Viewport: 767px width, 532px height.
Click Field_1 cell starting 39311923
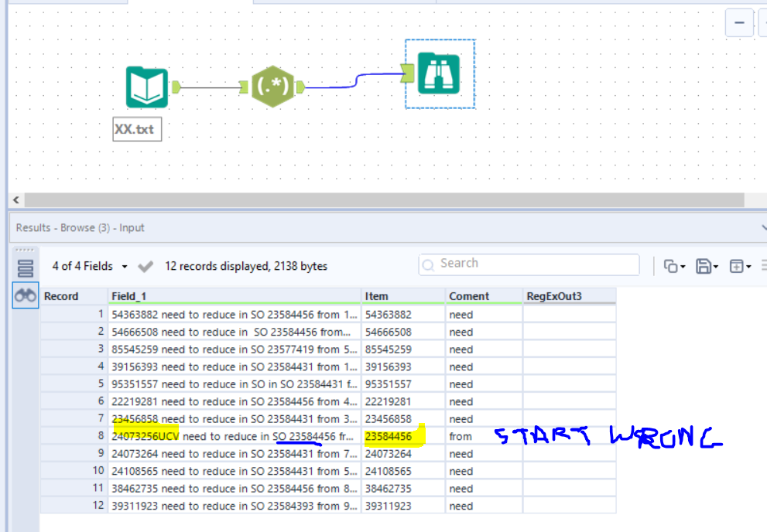[x=235, y=506]
